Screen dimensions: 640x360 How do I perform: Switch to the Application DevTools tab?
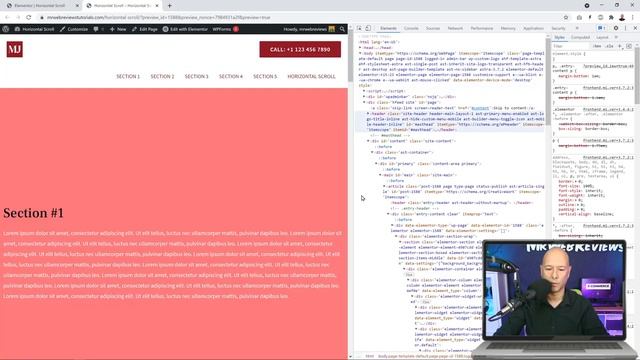coord(533,28)
